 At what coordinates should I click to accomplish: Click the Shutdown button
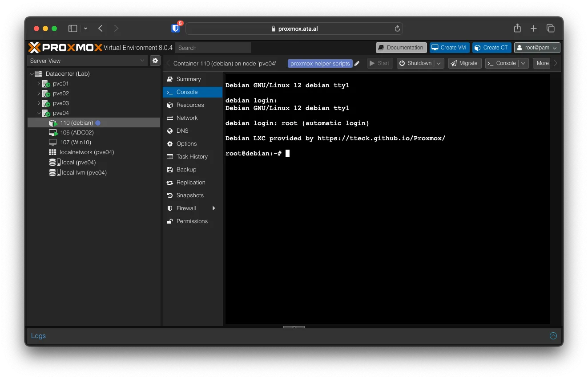(x=415, y=63)
